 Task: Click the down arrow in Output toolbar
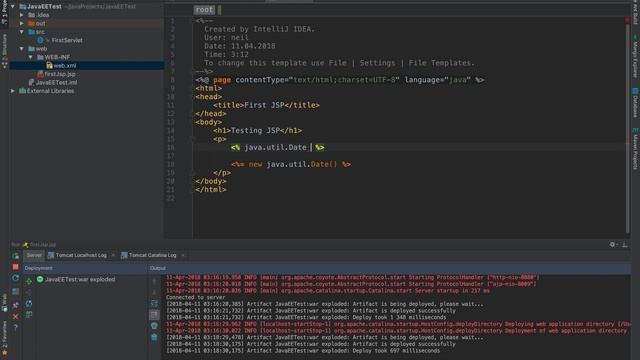tap(154, 292)
